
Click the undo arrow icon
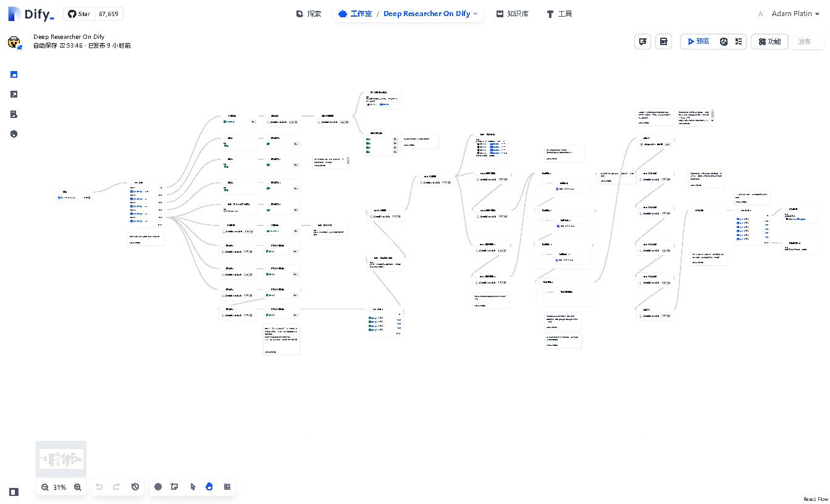(x=99, y=487)
